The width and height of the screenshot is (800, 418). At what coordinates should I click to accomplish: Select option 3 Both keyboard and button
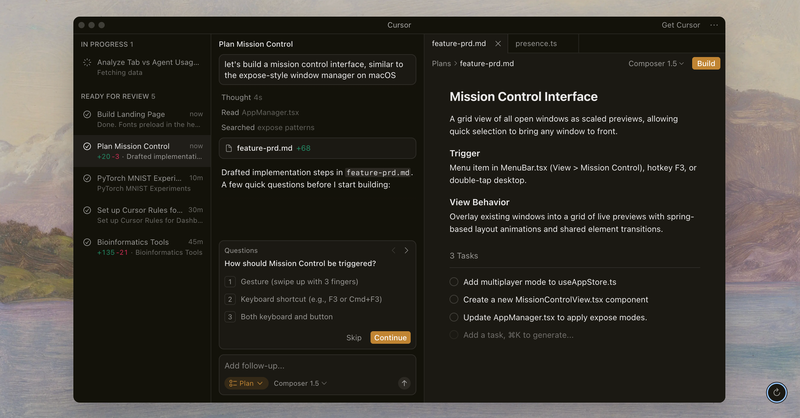[x=317, y=316]
